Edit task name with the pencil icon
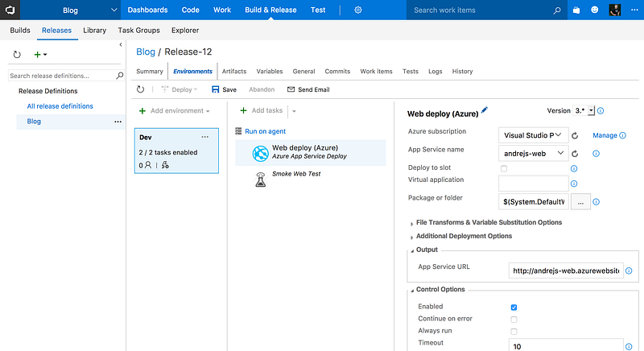This screenshot has height=351, width=644. click(485, 110)
